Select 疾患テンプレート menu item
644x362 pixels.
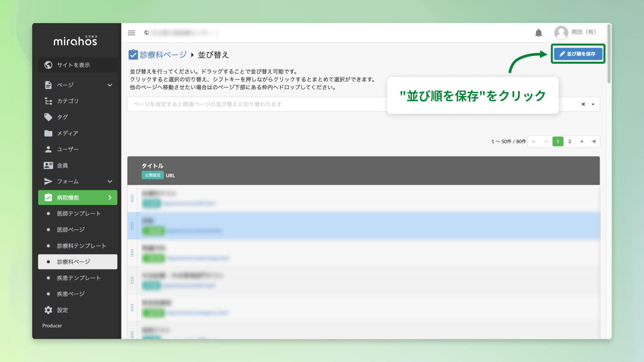78,278
